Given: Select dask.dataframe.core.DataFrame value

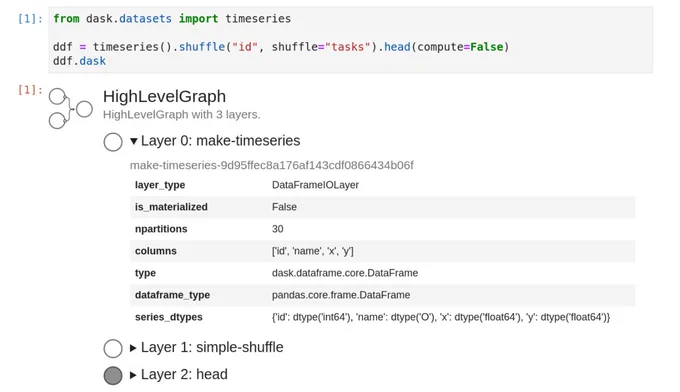Looking at the screenshot, I should tap(345, 273).
